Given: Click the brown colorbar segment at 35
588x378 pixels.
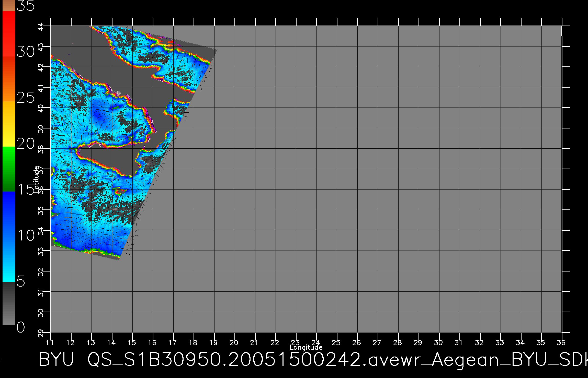Looking at the screenshot, I should click(9, 6).
